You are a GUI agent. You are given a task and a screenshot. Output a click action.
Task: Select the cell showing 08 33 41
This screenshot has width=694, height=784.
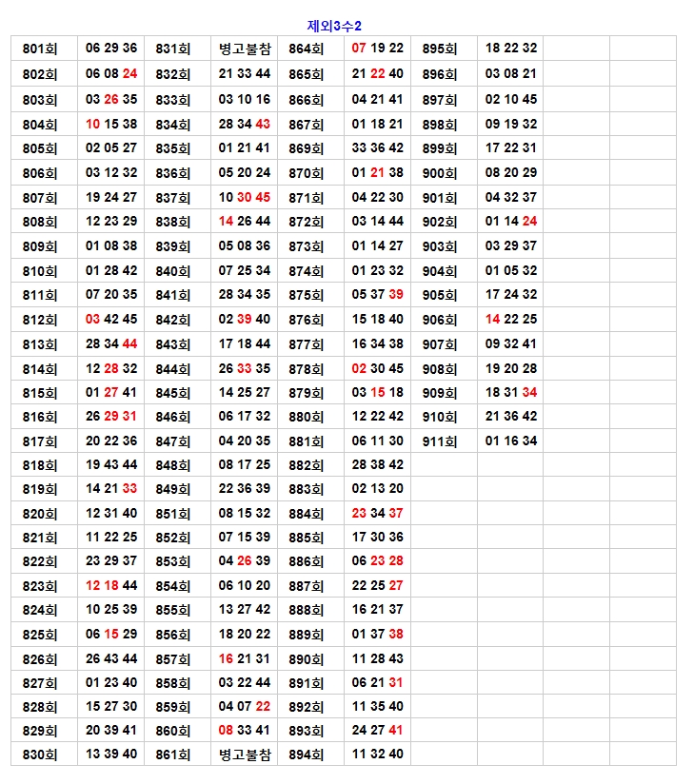pos(245,731)
